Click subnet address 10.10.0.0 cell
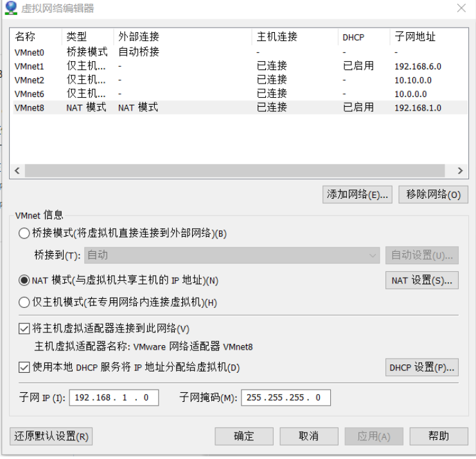Image resolution: width=476 pixels, height=459 pixels. (x=413, y=80)
